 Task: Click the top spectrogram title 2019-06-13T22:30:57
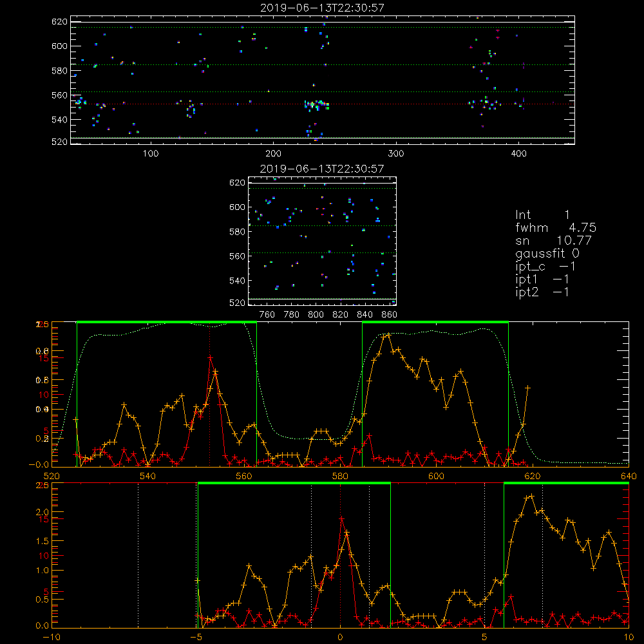[323, 8]
